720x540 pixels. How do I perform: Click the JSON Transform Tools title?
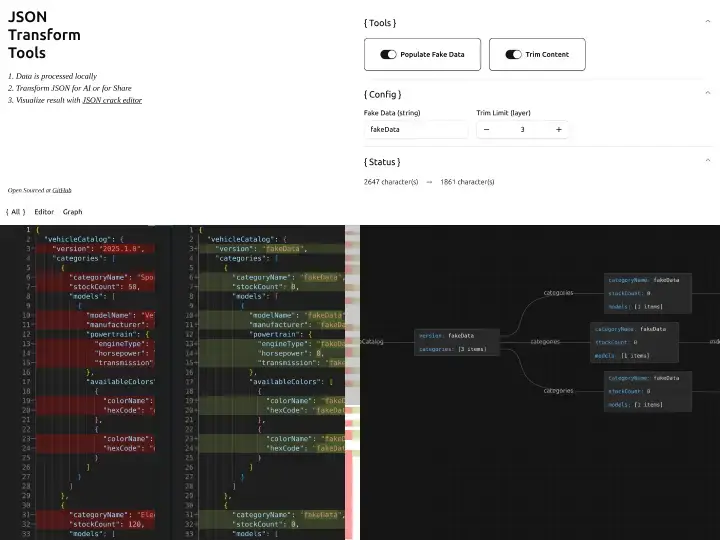[x=45, y=35]
